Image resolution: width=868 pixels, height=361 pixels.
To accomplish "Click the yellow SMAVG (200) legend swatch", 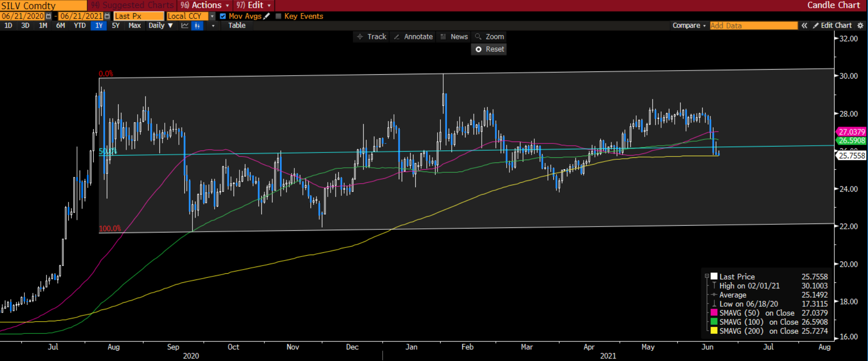I will pyautogui.click(x=714, y=331).
